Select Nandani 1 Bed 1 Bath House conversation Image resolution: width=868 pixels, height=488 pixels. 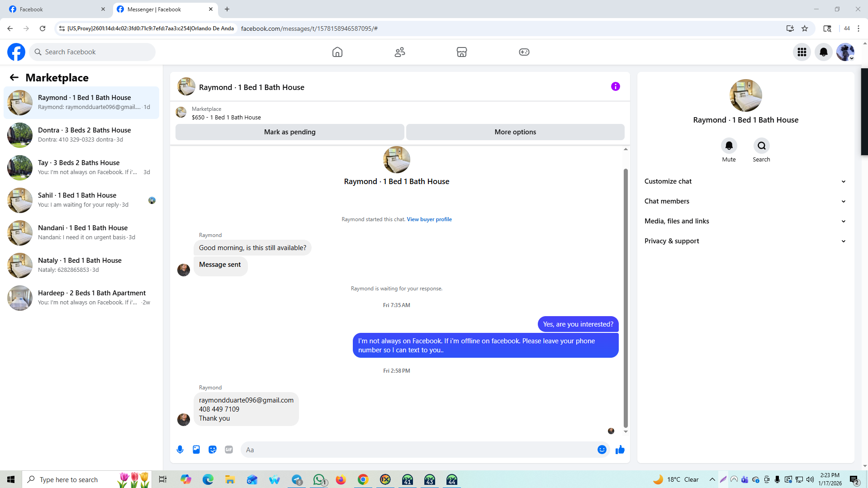81,233
